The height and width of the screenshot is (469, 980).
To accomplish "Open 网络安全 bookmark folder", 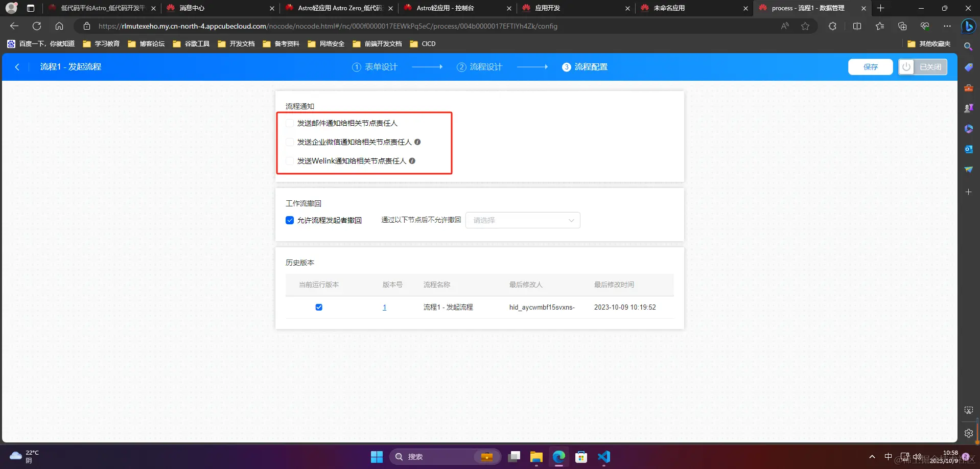I will pyautogui.click(x=326, y=44).
